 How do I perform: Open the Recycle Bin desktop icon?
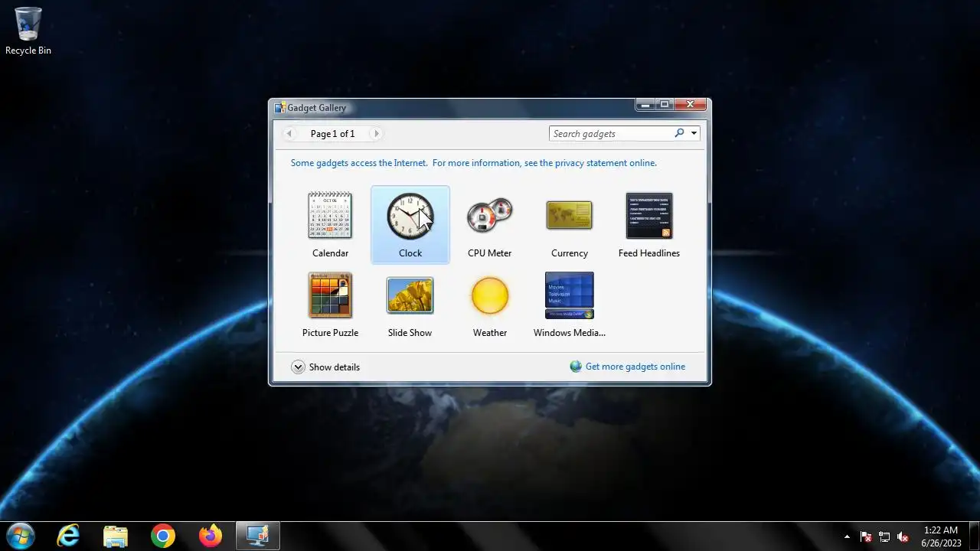click(28, 31)
